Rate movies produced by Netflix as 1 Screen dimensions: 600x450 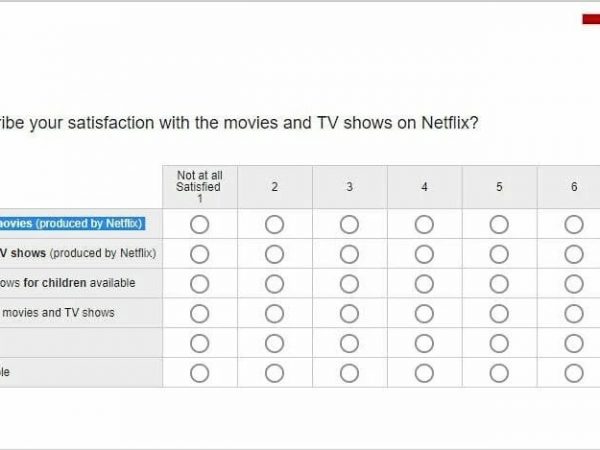(199, 224)
